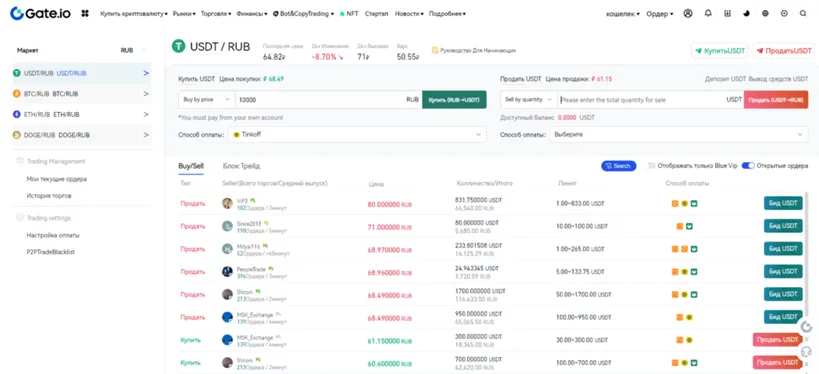This screenshot has width=819, height=374.
Task: Open 'История торгов' in sidebar
Action: click(x=49, y=196)
